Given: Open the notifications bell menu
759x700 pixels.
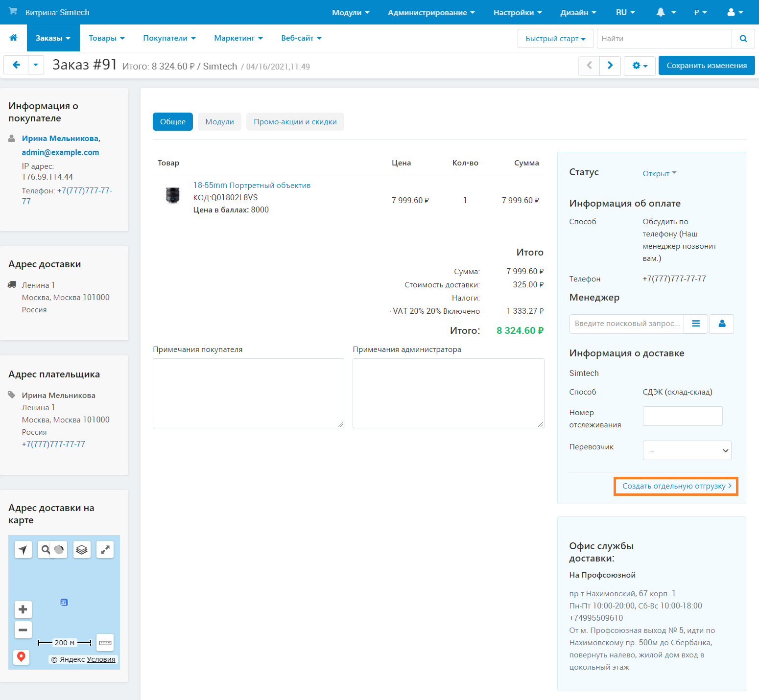Looking at the screenshot, I should tap(665, 12).
